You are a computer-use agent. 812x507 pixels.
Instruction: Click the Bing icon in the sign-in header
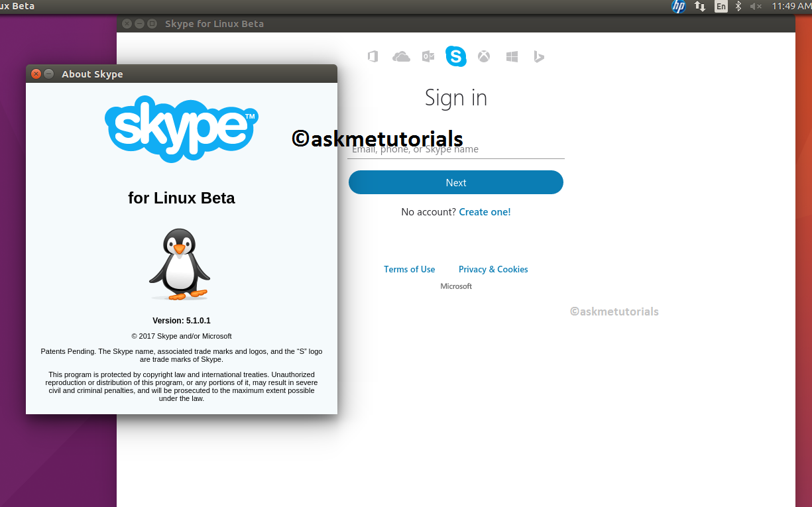pos(539,57)
